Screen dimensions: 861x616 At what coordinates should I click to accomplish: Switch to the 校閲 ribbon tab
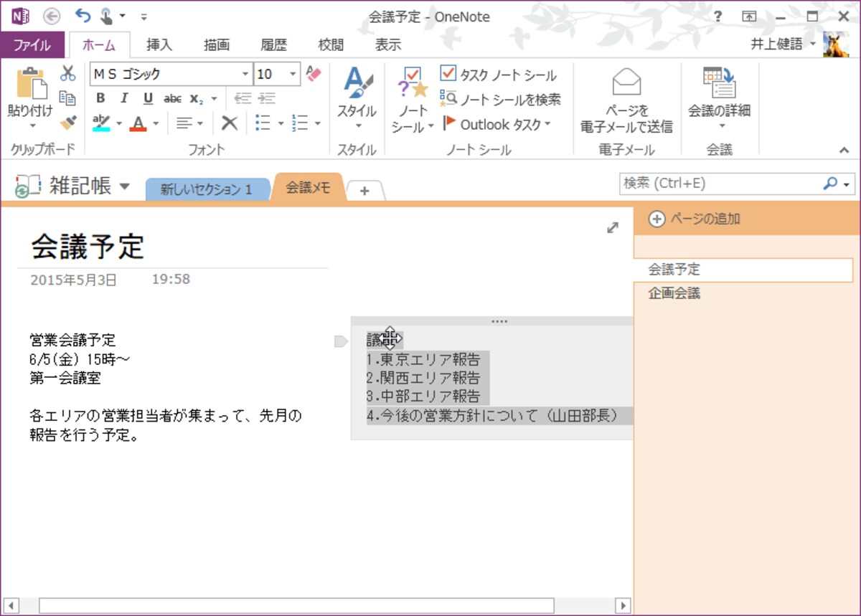(x=331, y=44)
